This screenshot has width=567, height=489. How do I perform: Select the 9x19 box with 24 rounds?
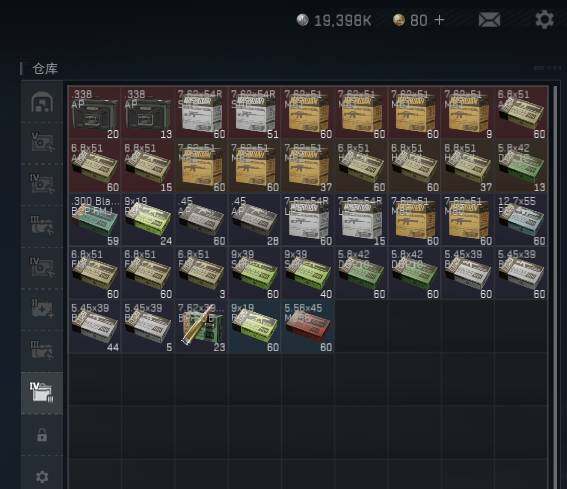click(148, 220)
